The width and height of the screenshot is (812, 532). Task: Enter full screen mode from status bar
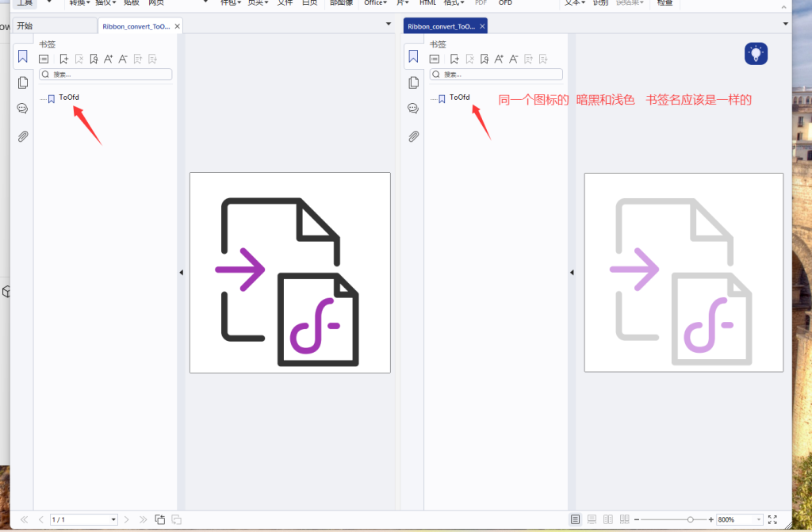pos(772,519)
